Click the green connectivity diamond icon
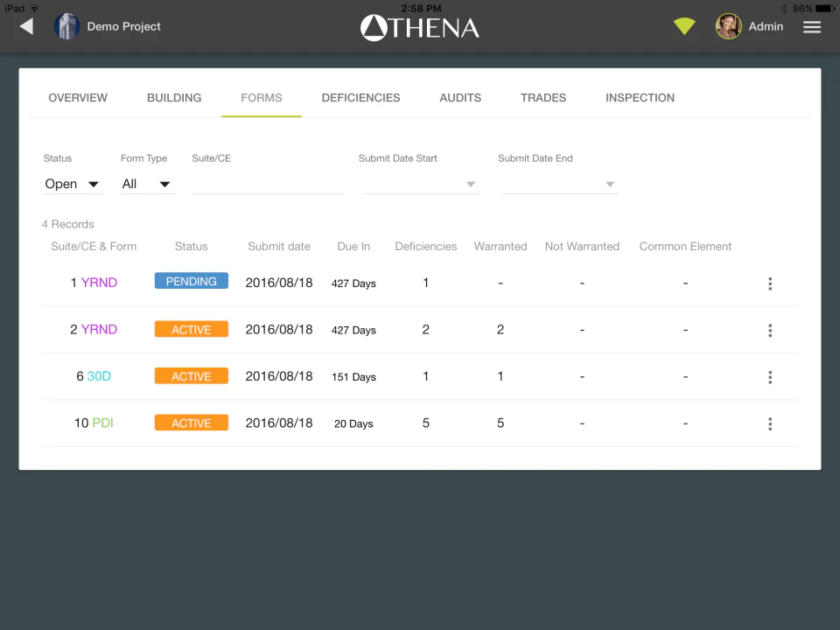Viewport: 840px width, 630px height. [x=684, y=26]
